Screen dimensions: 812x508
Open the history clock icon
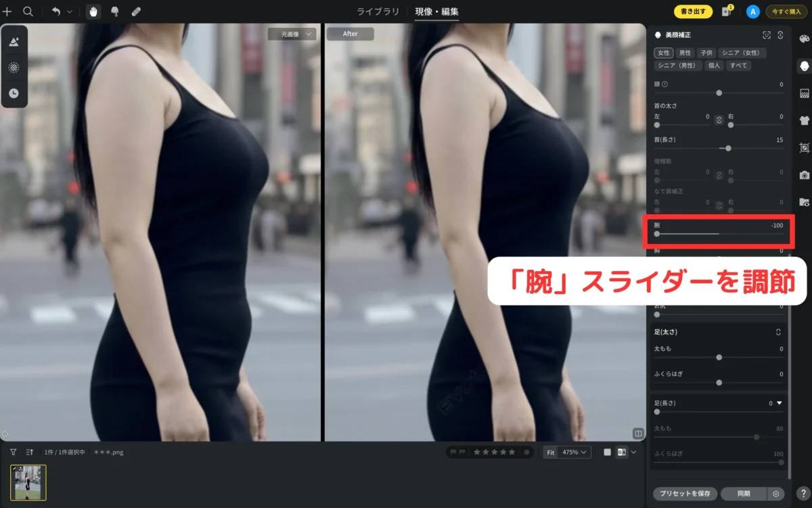(14, 93)
